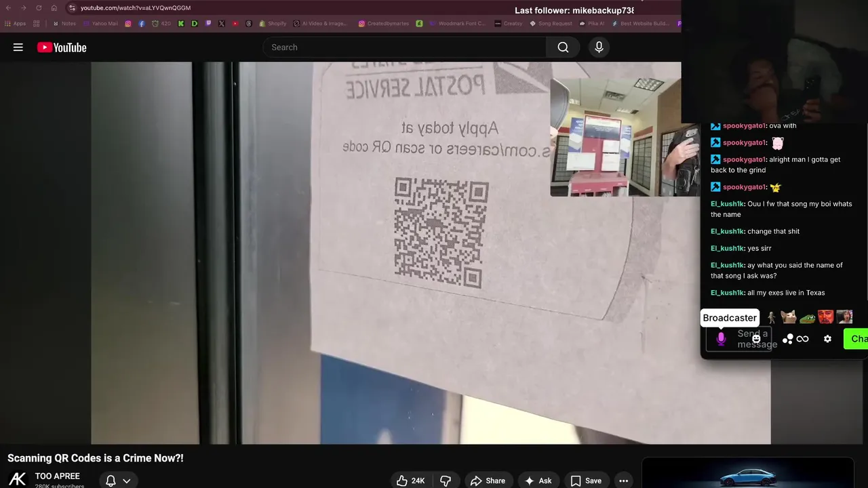The height and width of the screenshot is (488, 868).
Task: Open the site info icon in address bar
Action: point(72,8)
